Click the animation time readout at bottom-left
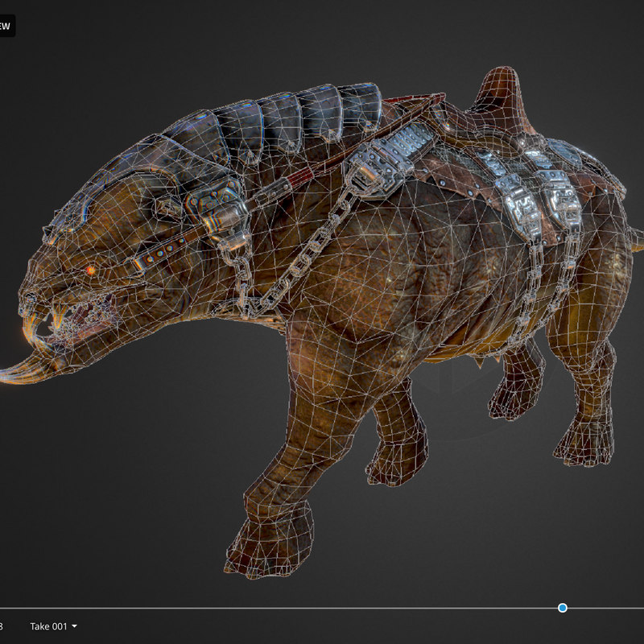Screen dimensions: 644x644 point(2,625)
